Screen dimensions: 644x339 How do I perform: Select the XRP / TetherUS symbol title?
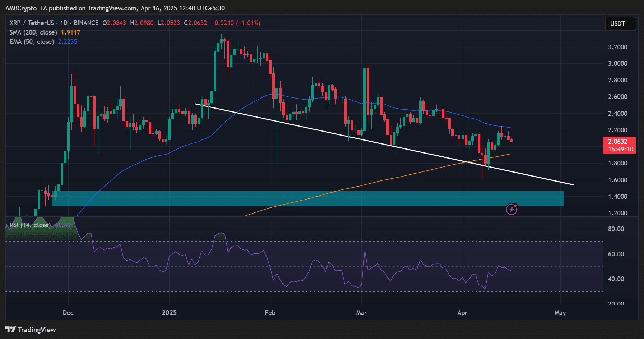point(32,23)
